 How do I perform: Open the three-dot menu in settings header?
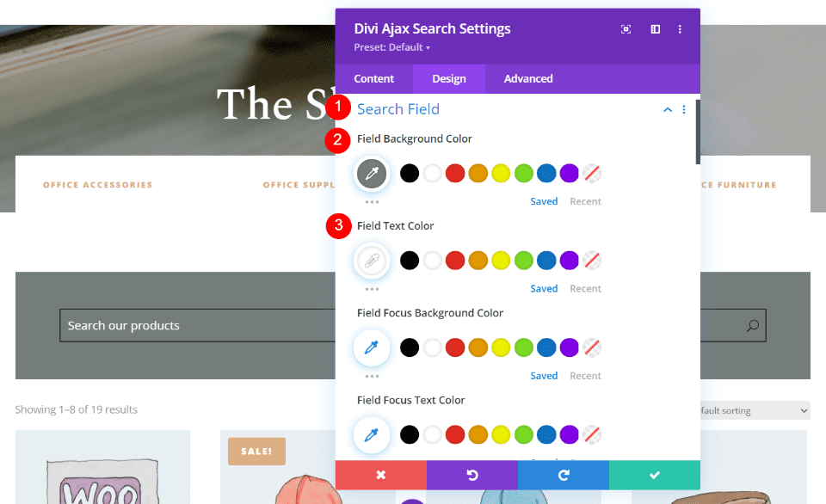click(x=680, y=29)
